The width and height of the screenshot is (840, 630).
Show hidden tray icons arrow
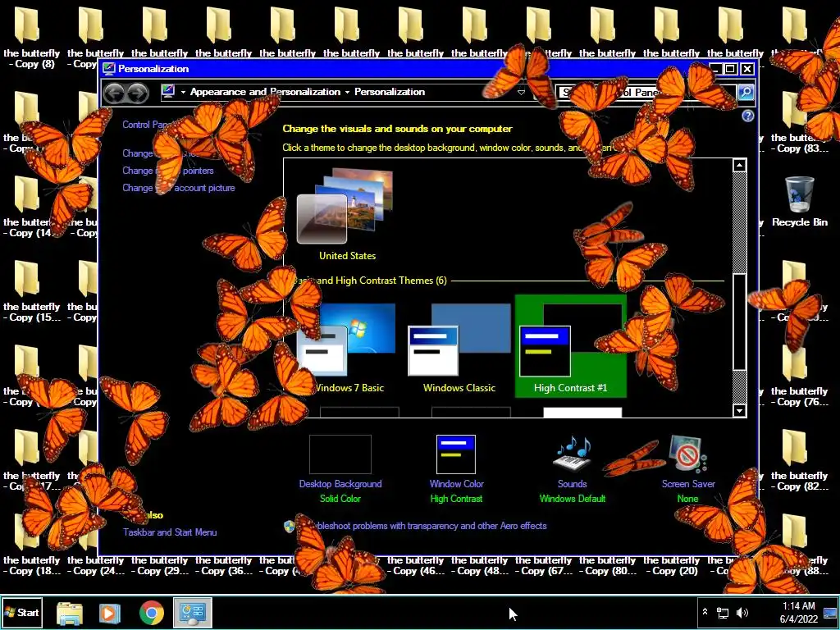705,612
